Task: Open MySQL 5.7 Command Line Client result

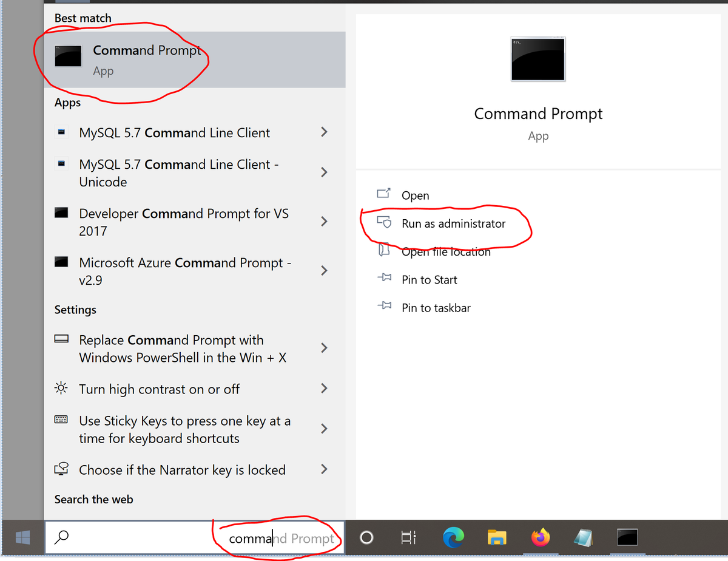Action: click(x=175, y=132)
